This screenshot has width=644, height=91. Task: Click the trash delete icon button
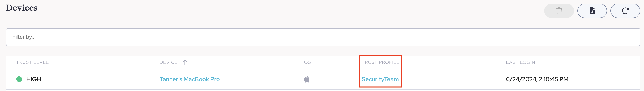(559, 11)
